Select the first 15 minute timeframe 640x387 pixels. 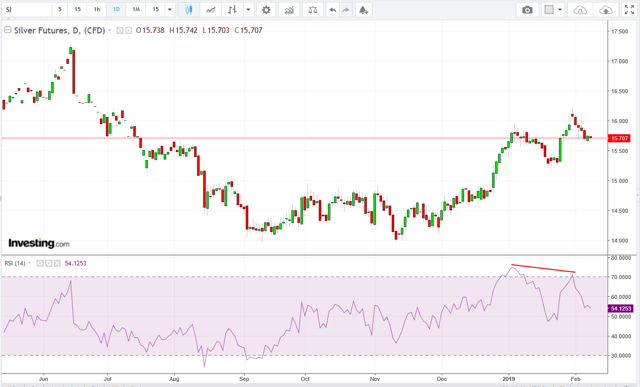(77, 9)
